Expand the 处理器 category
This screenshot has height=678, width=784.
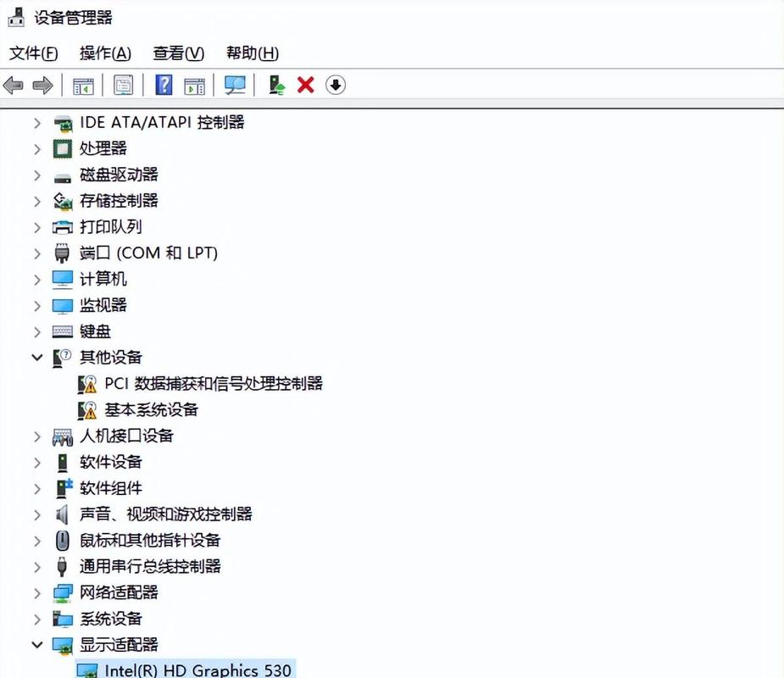[36, 148]
